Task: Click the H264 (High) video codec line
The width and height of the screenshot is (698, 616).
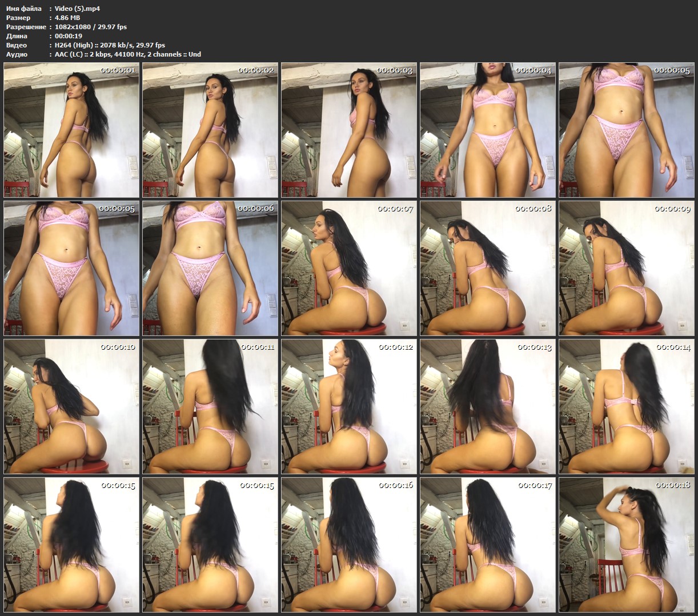Action: 110,45
